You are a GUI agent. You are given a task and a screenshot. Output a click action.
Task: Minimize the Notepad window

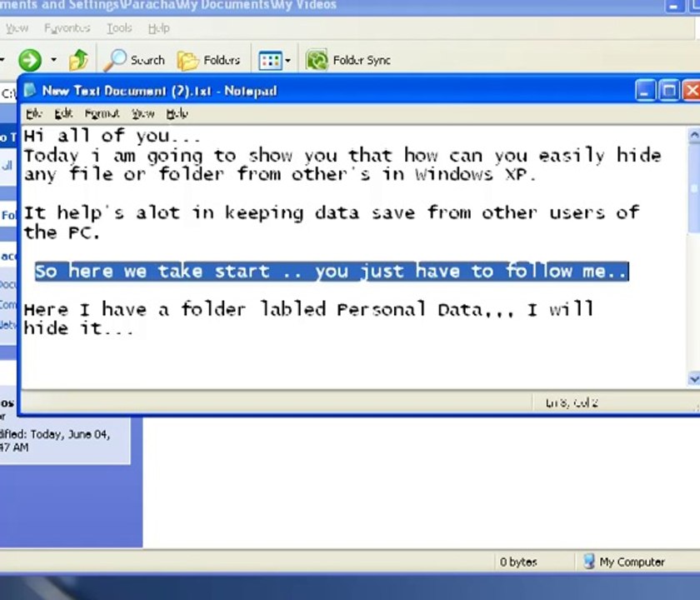point(645,91)
